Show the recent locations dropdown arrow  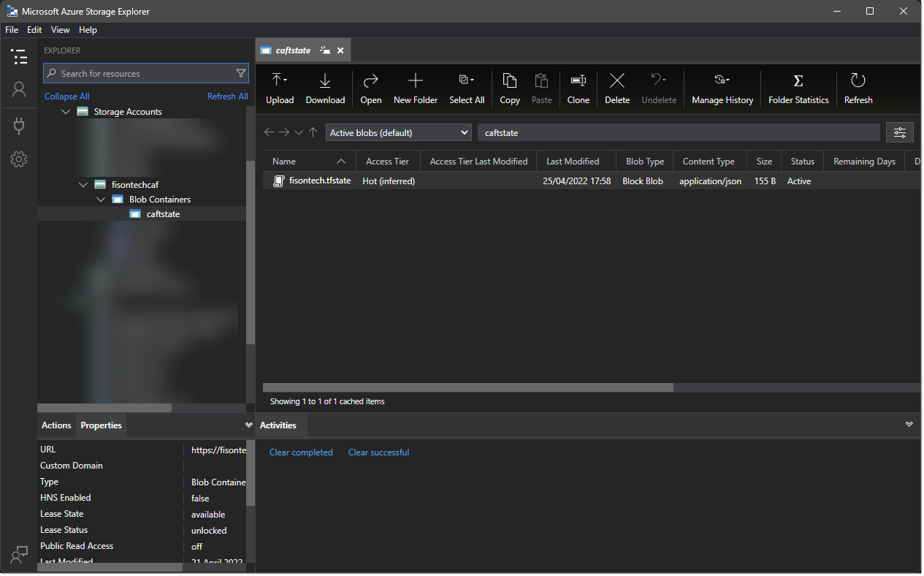(298, 132)
